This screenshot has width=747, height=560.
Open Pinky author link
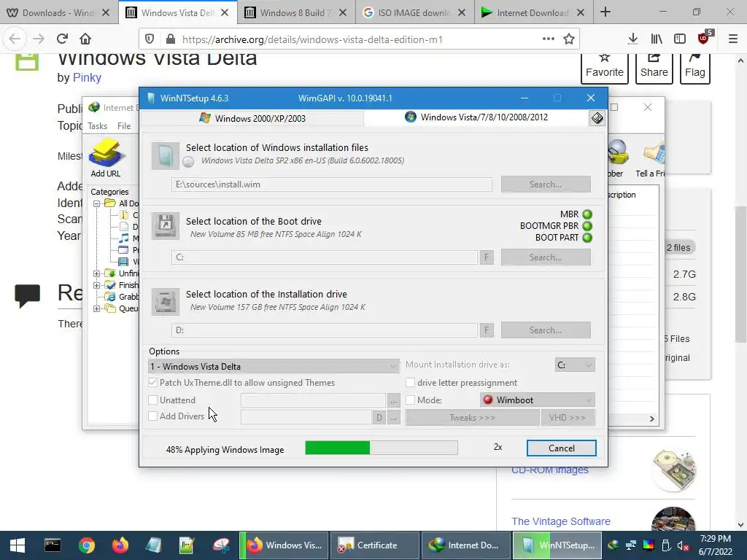point(87,77)
